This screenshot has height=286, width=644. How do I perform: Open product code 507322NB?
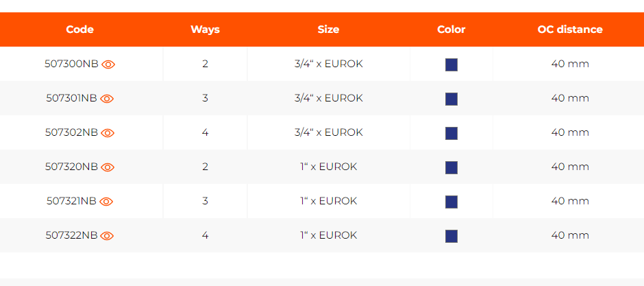(71, 235)
